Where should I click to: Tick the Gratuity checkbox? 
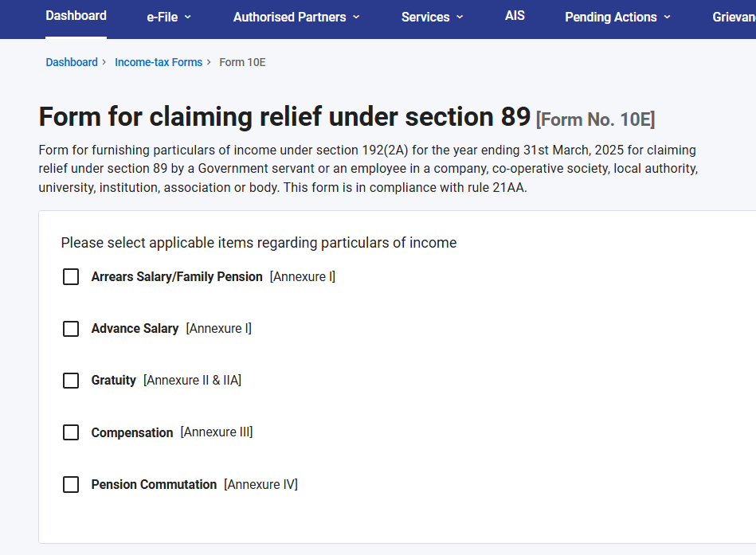(x=70, y=380)
